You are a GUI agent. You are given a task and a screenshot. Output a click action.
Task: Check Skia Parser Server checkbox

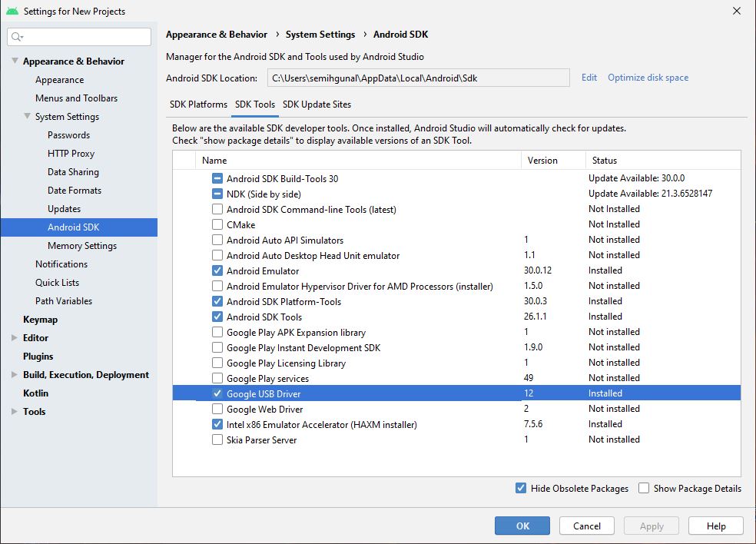tap(217, 440)
